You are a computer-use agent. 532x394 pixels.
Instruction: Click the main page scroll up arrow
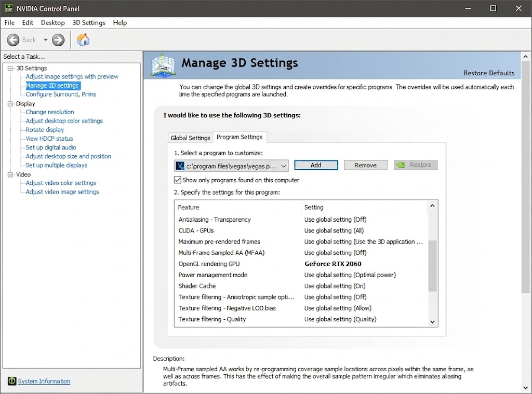[526, 57]
